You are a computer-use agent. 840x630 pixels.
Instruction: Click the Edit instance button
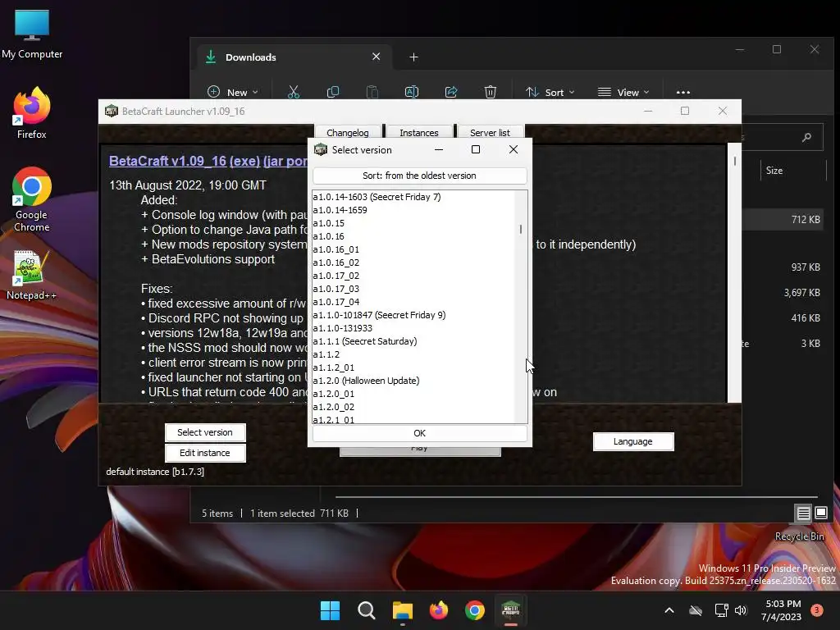pyautogui.click(x=204, y=453)
